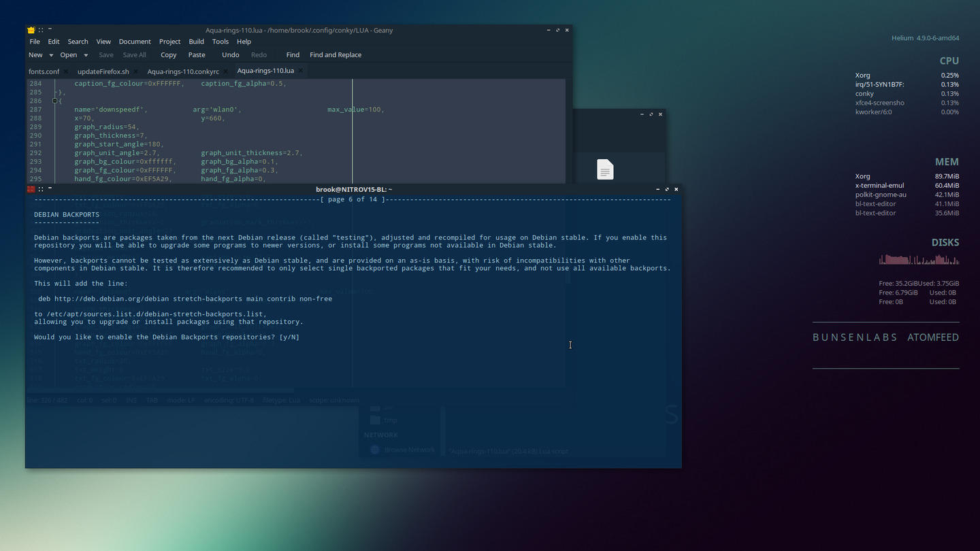980x551 pixels.
Task: Click graph_bg_colour=0xffffff on line 293
Action: [x=125, y=162]
